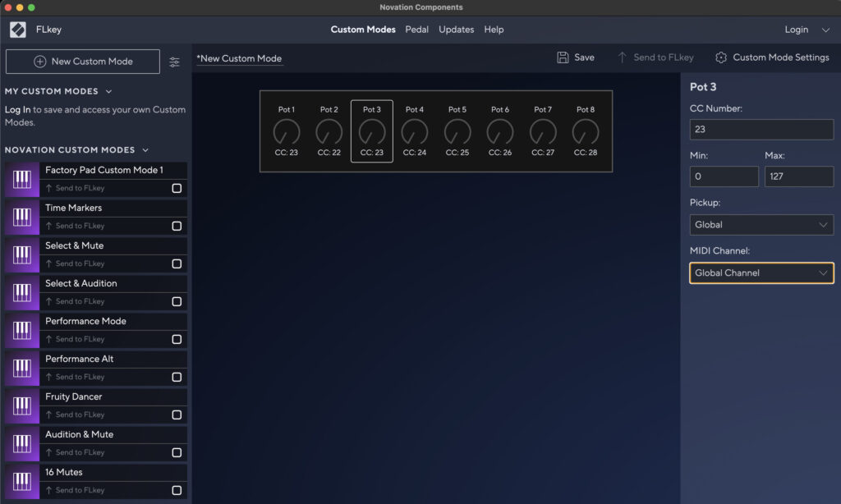Click the Time Markers keyboard icon
The height and width of the screenshot is (504, 841).
pyautogui.click(x=22, y=218)
